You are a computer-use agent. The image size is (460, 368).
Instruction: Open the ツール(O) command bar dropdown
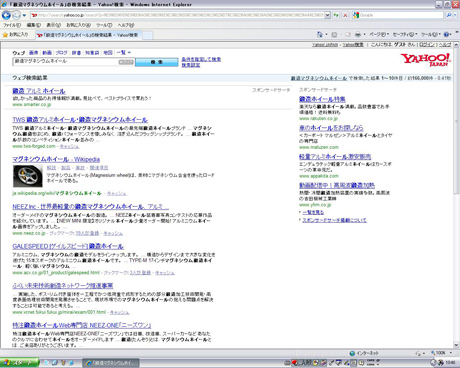point(431,34)
